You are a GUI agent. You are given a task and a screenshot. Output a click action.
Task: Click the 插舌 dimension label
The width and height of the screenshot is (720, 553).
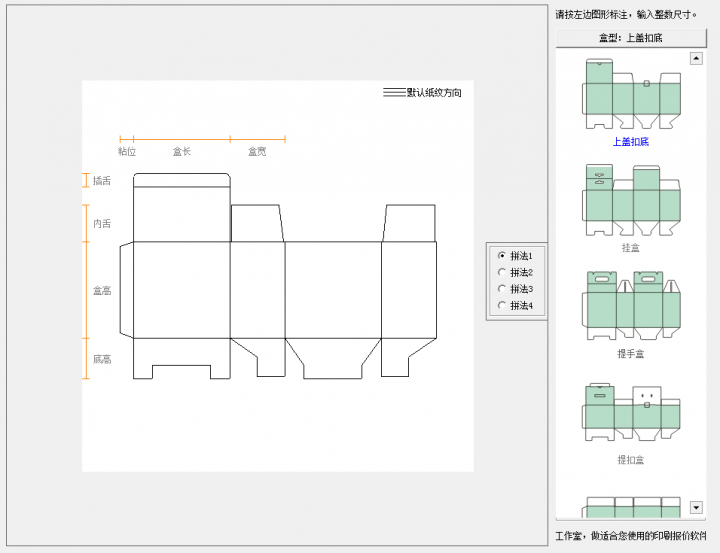[102, 181]
